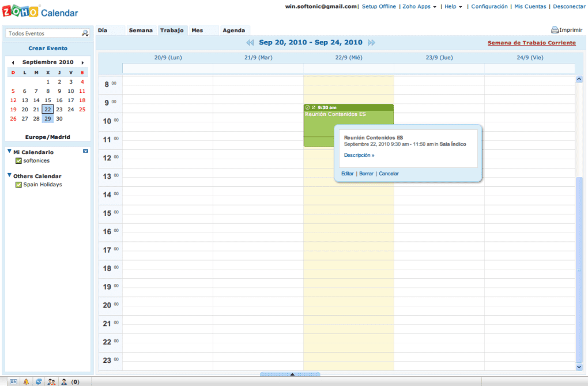Image resolution: width=588 pixels, height=386 pixels.
Task: Go to previous month in mini calendar
Action: tap(13, 63)
